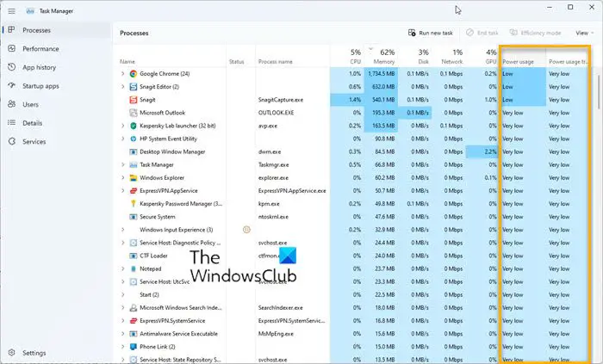Expand the Windows Input Experience (3) group
Screen dimensions: 603x364
(122, 230)
